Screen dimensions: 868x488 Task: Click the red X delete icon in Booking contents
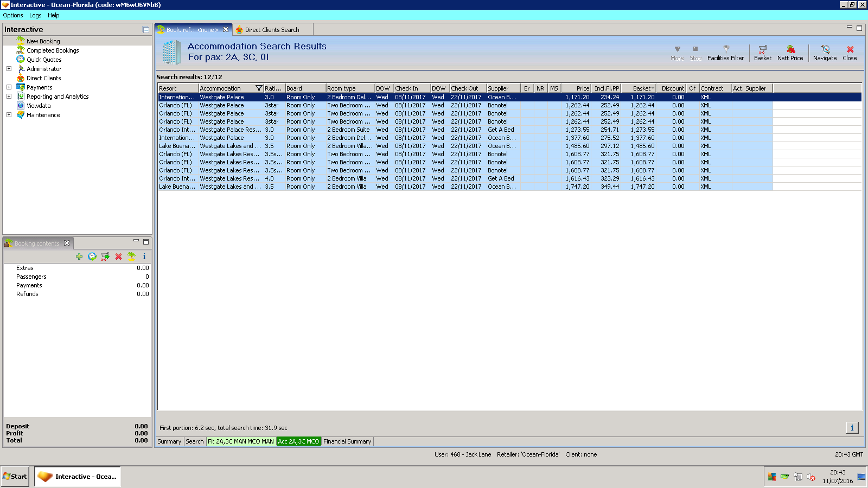(118, 256)
